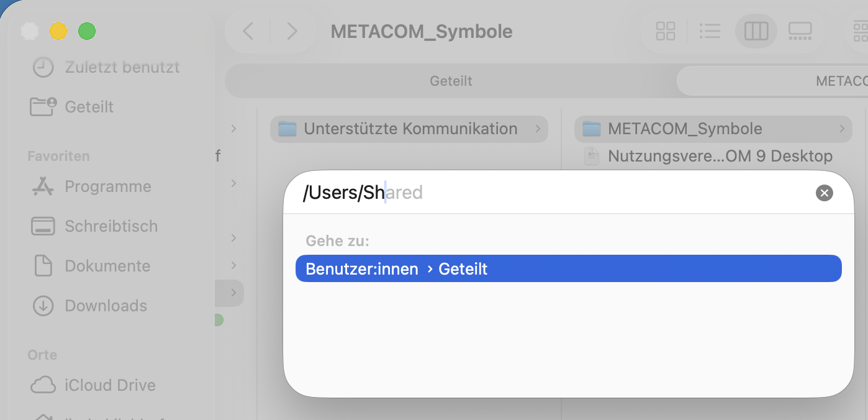Screen dimensions: 868x420
Task: Expand the METACOM_Symbole folder chevron
Action: coord(842,129)
